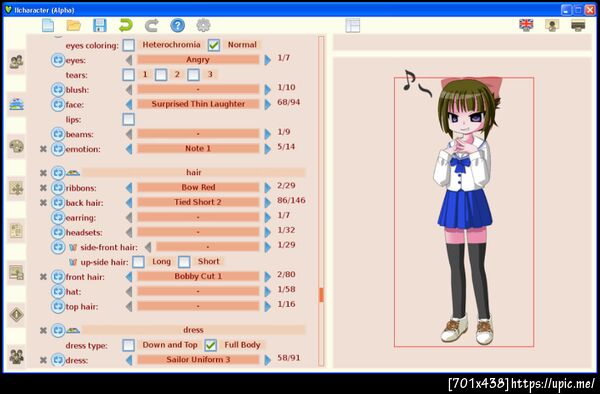Image resolution: width=600 pixels, height=394 pixels.
Task: Click the portrait icon in top-right toolbar
Action: [552, 25]
